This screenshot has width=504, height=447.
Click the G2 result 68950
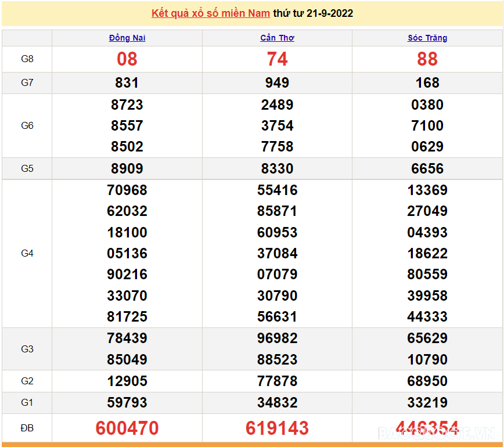(x=427, y=381)
